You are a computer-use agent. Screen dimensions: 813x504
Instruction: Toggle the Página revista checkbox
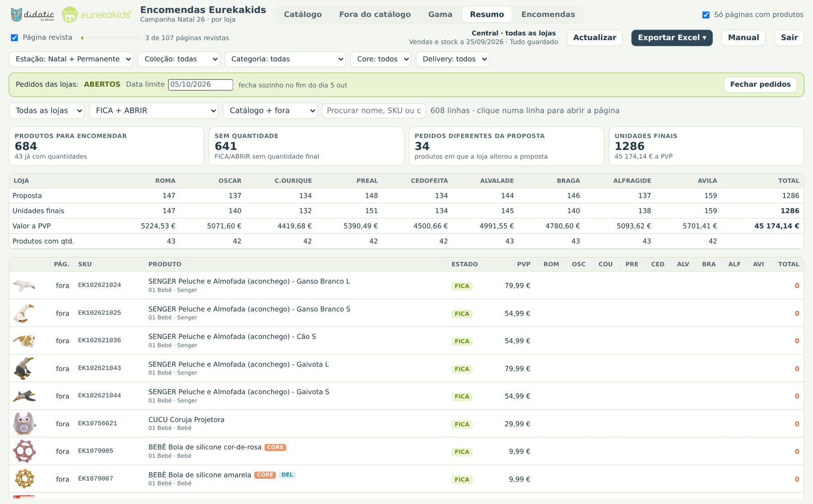pyautogui.click(x=14, y=37)
